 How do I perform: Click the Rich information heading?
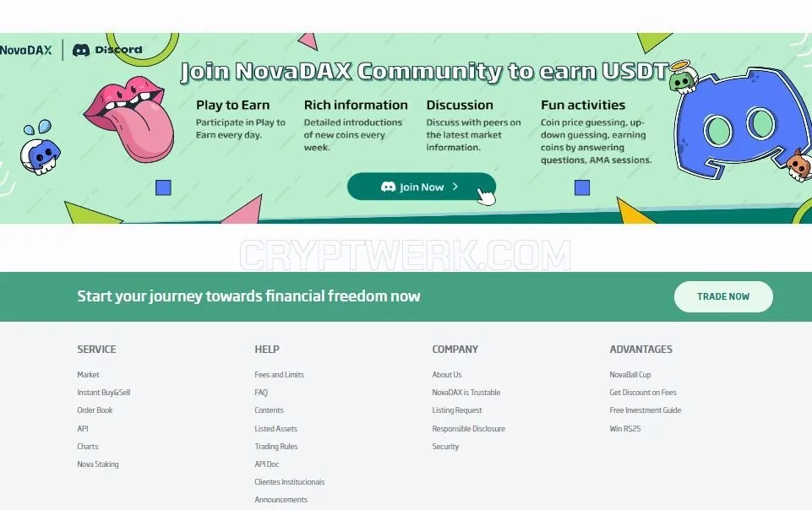coord(356,105)
